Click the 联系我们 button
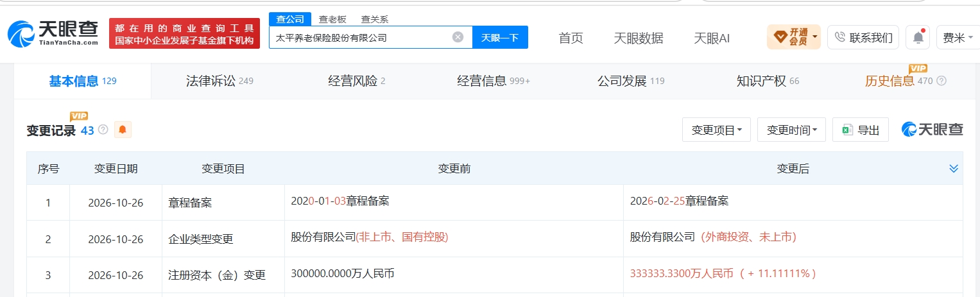Viewport: 980px width, 297px height. tap(863, 38)
